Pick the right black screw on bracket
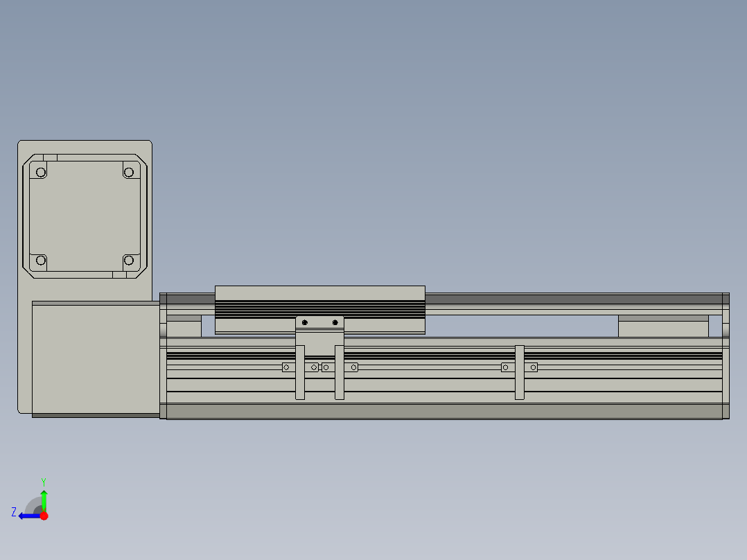This screenshot has height=560, width=747. [x=335, y=323]
